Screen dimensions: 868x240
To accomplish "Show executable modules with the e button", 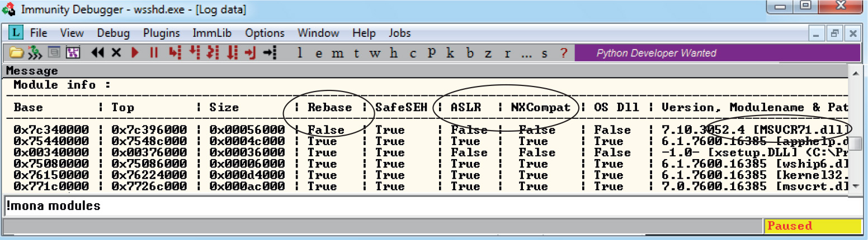I will click(x=319, y=54).
